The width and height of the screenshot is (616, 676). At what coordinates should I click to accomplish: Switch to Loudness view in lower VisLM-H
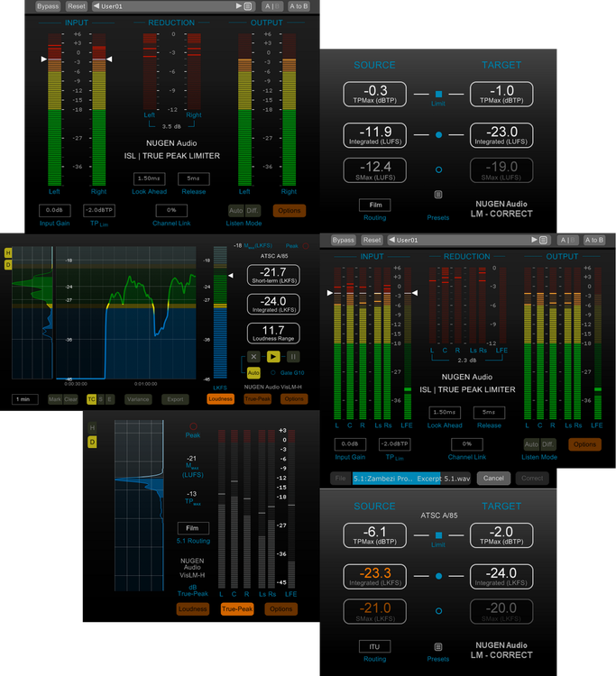[193, 609]
